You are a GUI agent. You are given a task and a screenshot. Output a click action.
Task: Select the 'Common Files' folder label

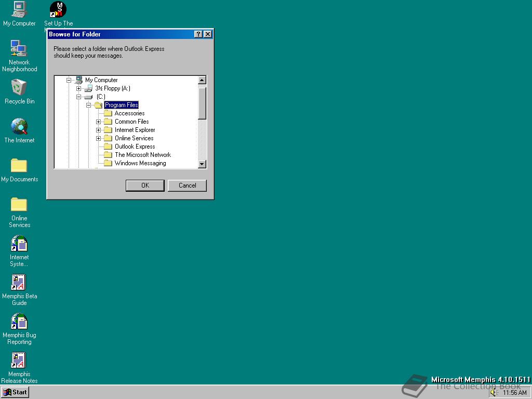click(x=131, y=122)
